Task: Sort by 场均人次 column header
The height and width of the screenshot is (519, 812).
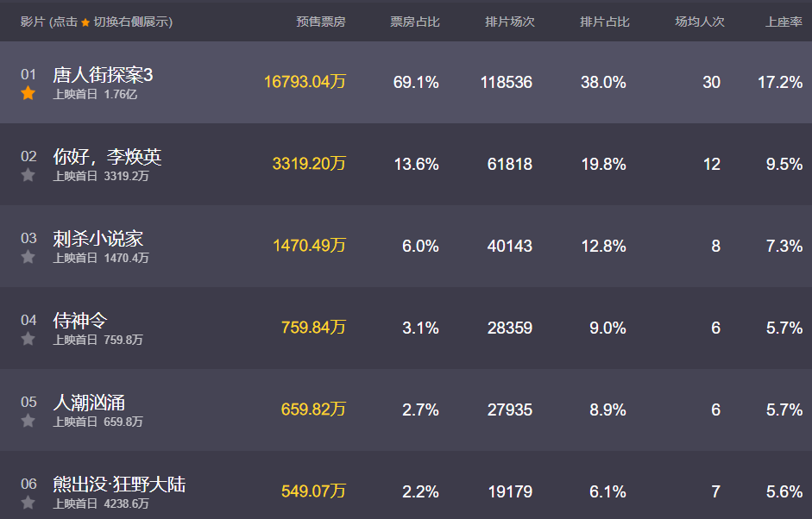Action: click(x=700, y=22)
